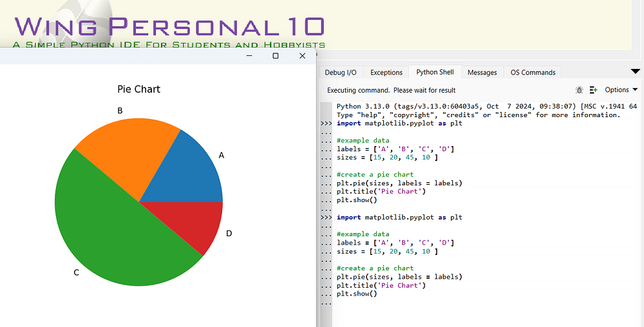Click the first "labels = ['A', 'B', 'C', 'D']" line

395,149
